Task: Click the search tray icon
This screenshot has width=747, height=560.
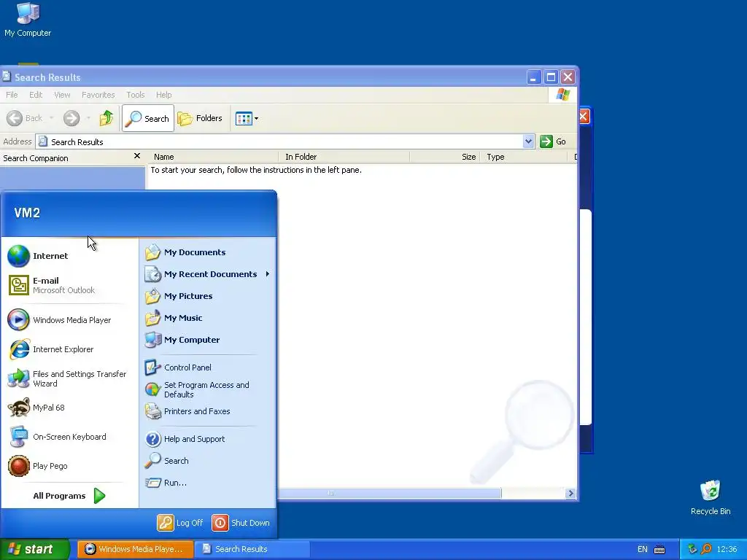Action: tap(706, 549)
